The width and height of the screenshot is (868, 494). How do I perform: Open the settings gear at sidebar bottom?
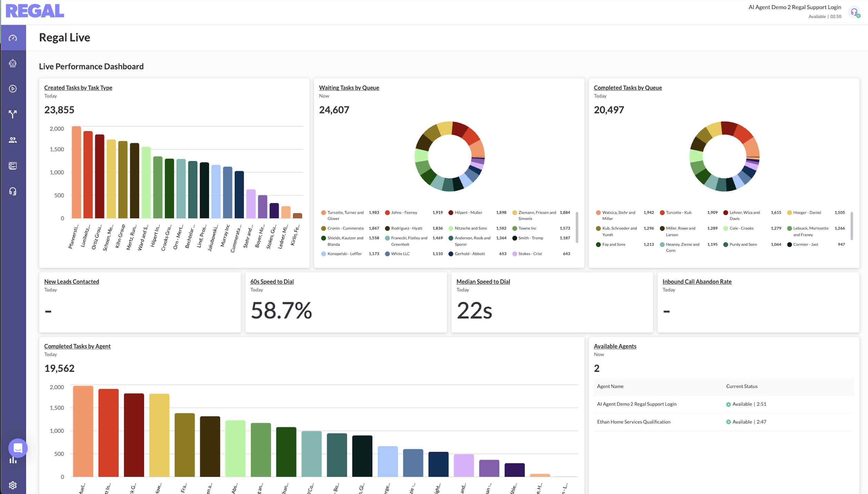13,485
